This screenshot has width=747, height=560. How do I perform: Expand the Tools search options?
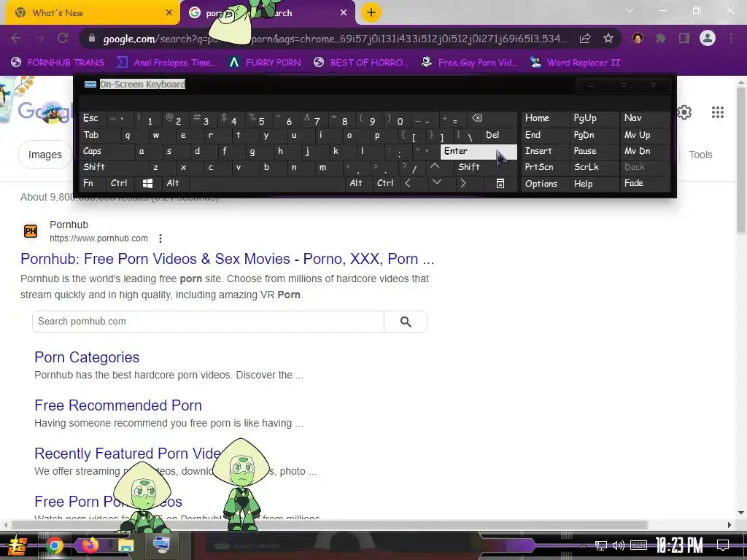point(700,155)
